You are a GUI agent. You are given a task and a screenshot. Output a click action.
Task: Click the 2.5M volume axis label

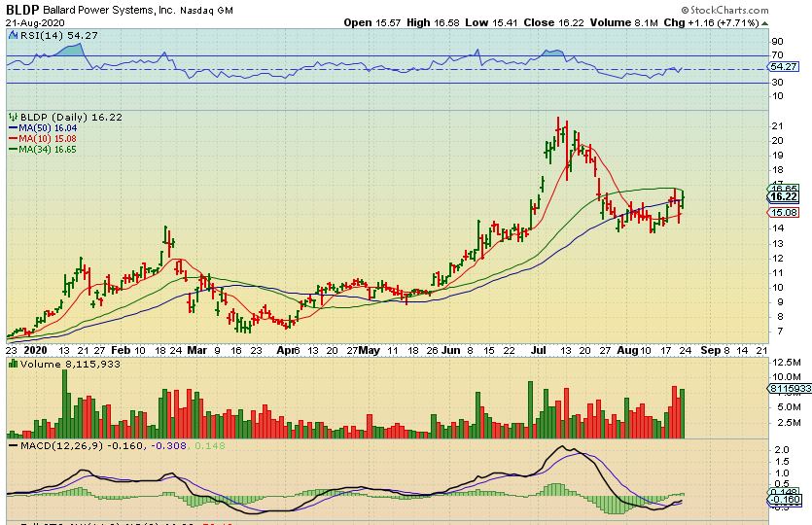click(x=790, y=423)
